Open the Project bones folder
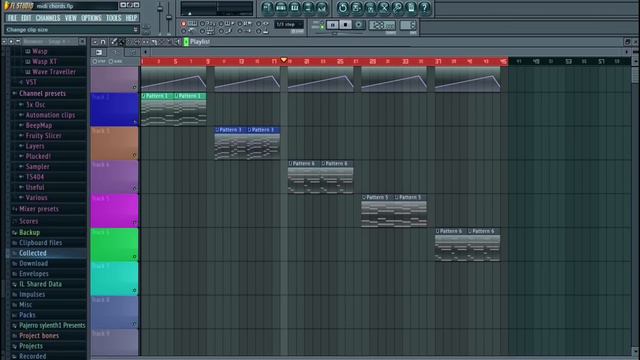The image size is (640, 360). click(x=39, y=336)
